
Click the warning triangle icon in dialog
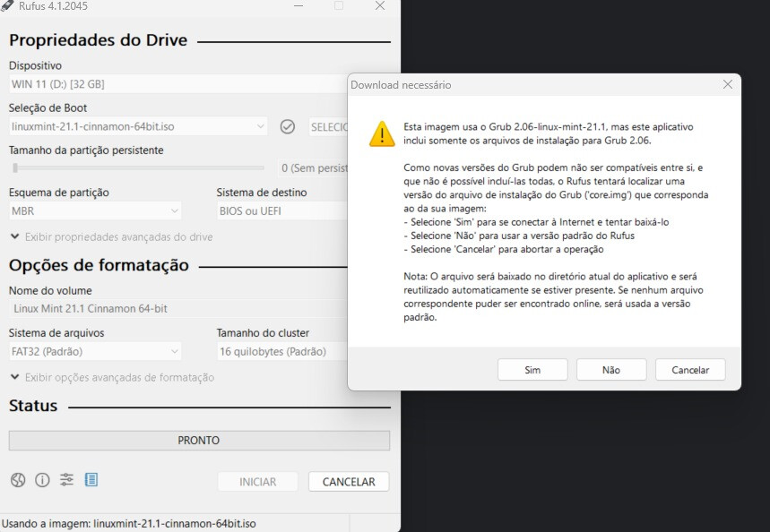point(382,134)
